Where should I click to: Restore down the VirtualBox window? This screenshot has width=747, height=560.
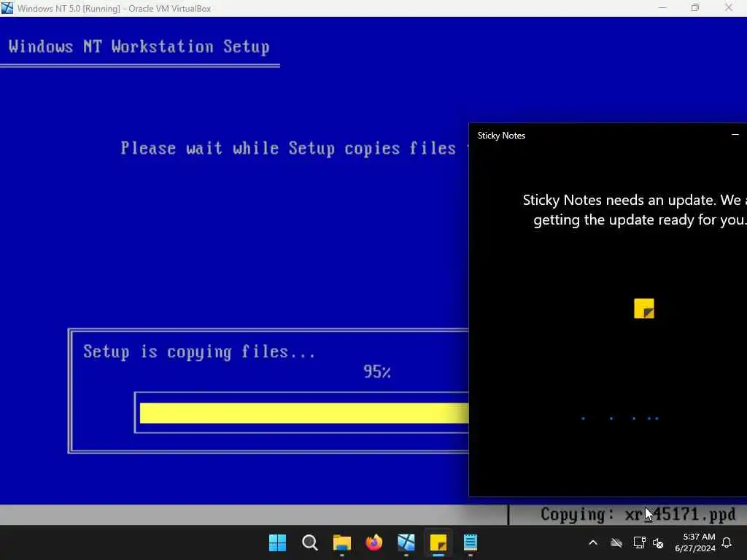click(x=695, y=8)
